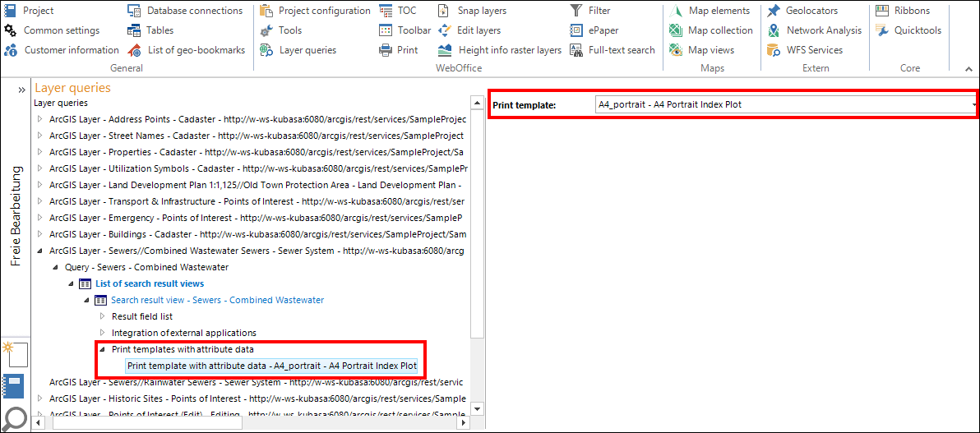Click the magnifier search sidebar icon
This screenshot has height=433, width=980.
[15, 418]
